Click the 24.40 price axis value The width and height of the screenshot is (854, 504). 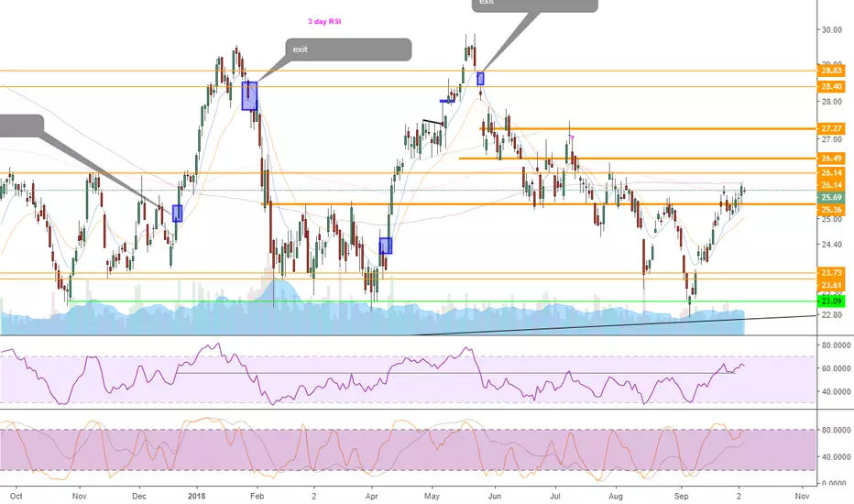click(832, 245)
